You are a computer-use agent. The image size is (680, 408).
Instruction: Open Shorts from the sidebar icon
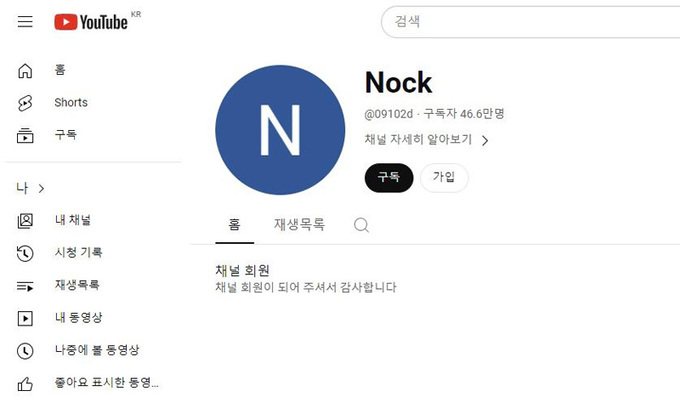click(x=25, y=103)
